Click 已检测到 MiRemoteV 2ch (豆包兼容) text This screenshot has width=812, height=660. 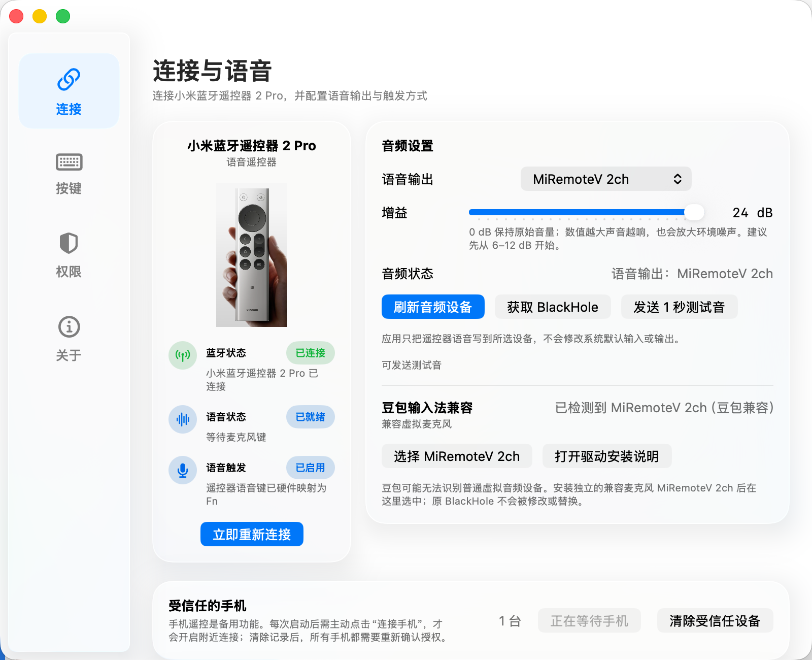(x=664, y=408)
